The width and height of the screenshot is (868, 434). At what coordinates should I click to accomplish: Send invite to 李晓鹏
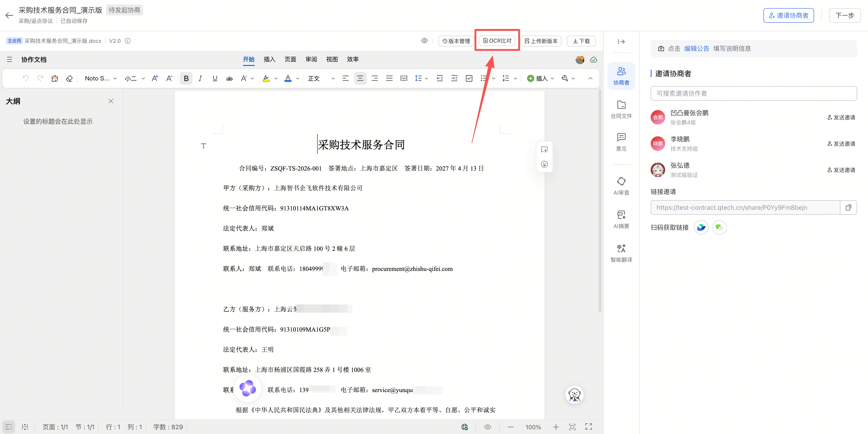click(x=841, y=144)
